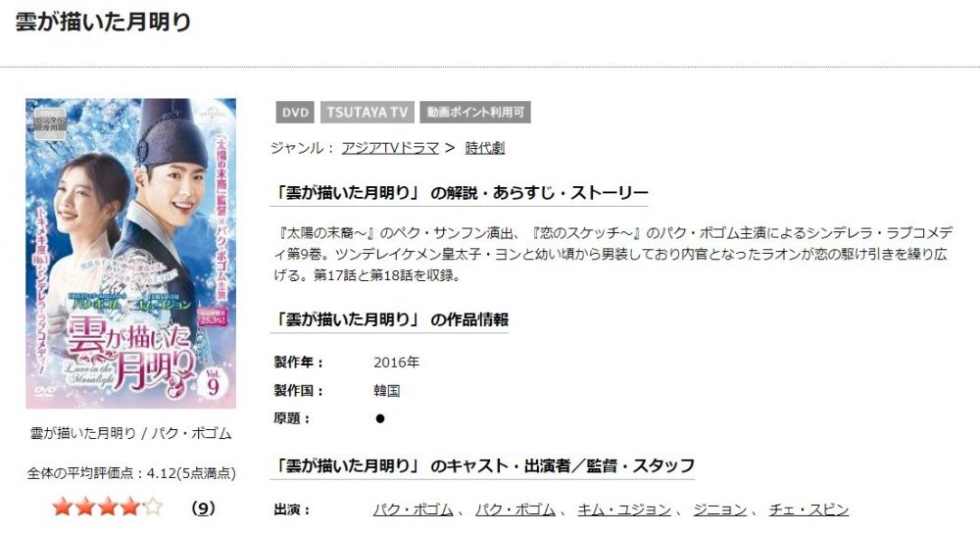Open cast link チェ・スビン
Screen dimensions: 980x533
(x=808, y=509)
